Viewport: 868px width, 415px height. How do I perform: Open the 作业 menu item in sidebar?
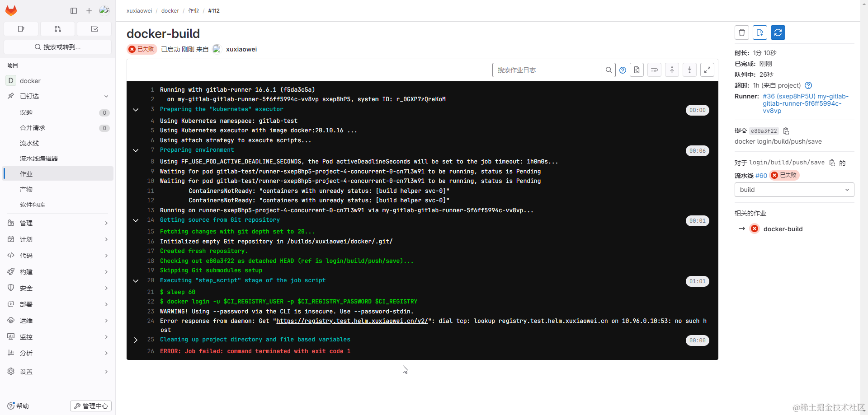[x=26, y=173]
